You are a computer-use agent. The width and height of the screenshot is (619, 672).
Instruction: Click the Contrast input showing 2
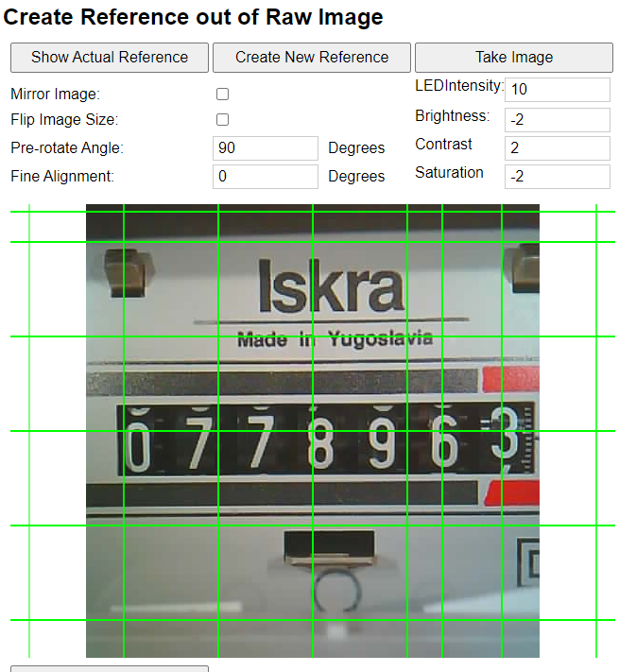pyautogui.click(x=557, y=148)
